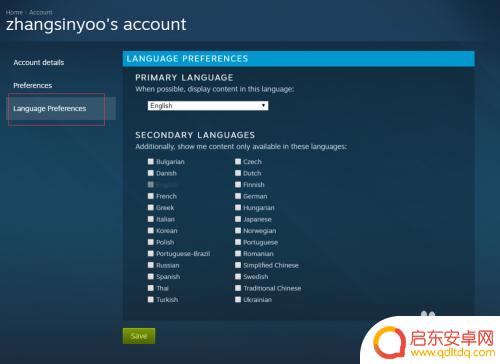The height and width of the screenshot is (364, 500).
Task: Tick the Italian checkbox
Action: 151,219
